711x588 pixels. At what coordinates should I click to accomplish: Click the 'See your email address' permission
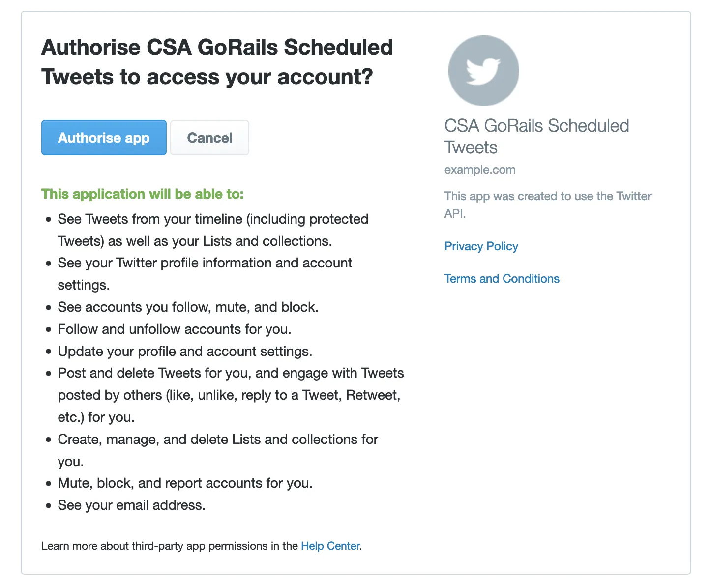click(x=131, y=505)
